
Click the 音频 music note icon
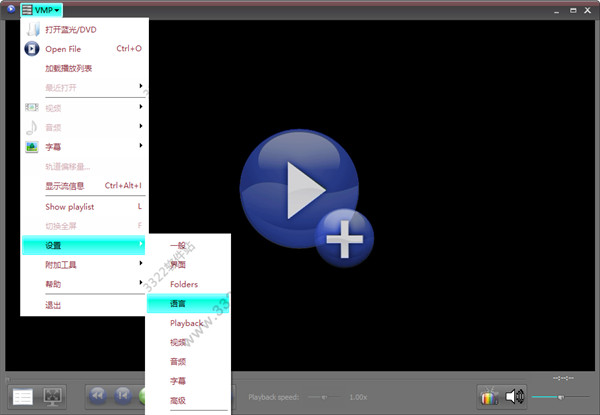tap(31, 127)
